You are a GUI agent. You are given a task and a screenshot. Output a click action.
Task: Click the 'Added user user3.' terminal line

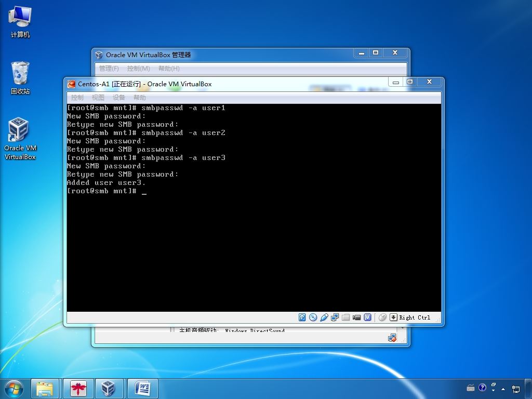pyautogui.click(x=106, y=182)
